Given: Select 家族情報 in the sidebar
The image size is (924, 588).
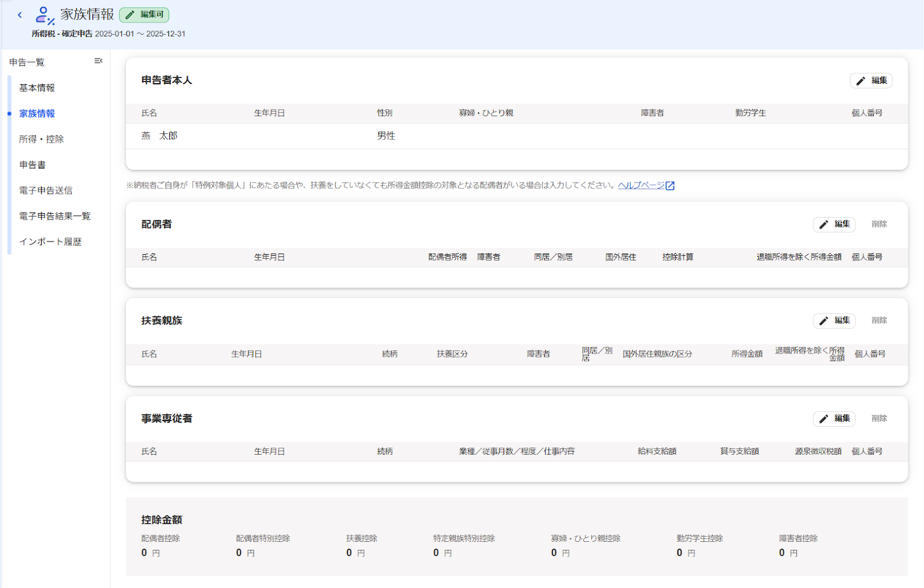Looking at the screenshot, I should pyautogui.click(x=37, y=113).
